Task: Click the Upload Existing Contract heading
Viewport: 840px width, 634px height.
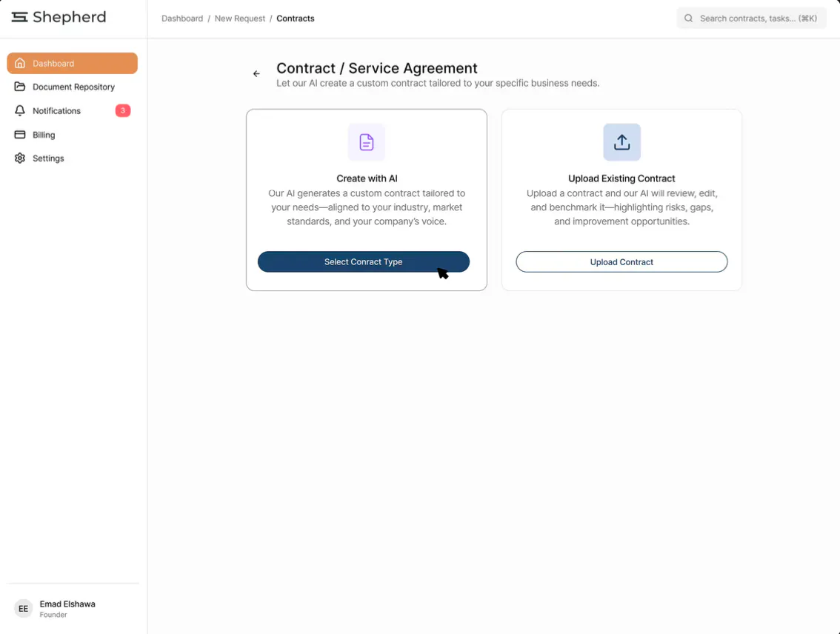Action: point(621,178)
